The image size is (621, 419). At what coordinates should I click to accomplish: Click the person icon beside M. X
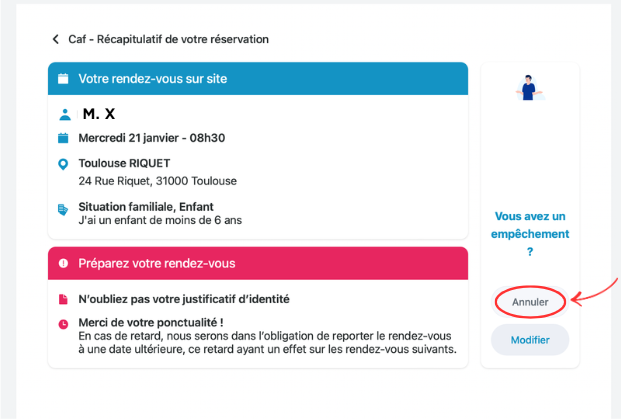click(63, 115)
